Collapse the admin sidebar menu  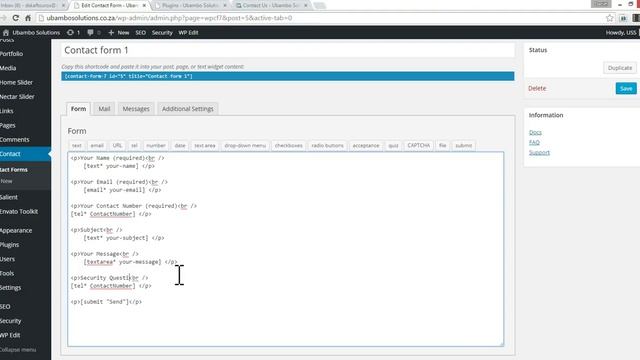(x=18, y=349)
